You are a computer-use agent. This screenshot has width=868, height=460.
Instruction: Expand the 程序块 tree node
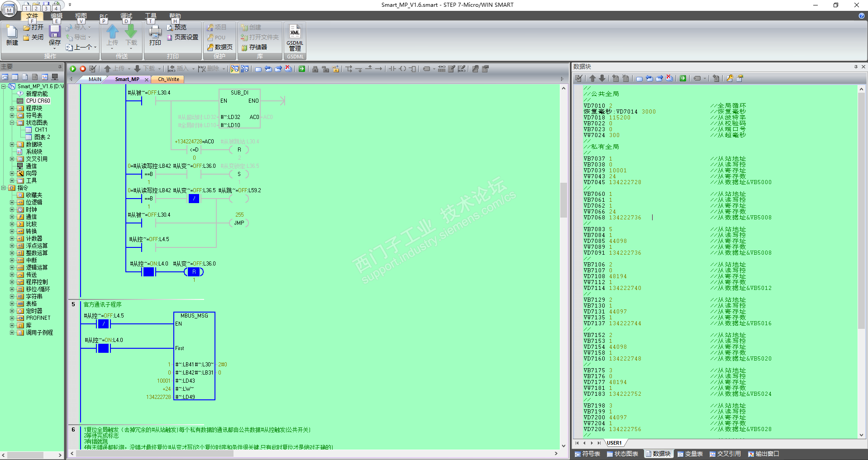pyautogui.click(x=12, y=108)
